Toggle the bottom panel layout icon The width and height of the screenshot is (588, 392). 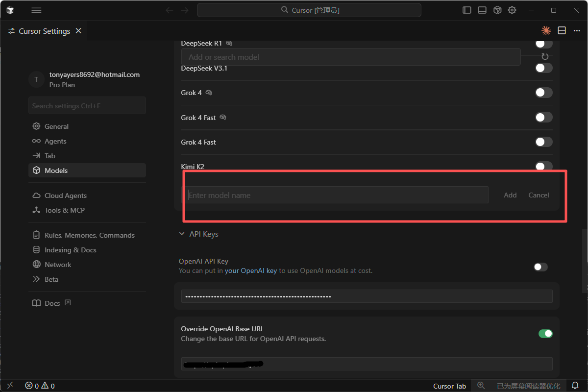point(482,10)
